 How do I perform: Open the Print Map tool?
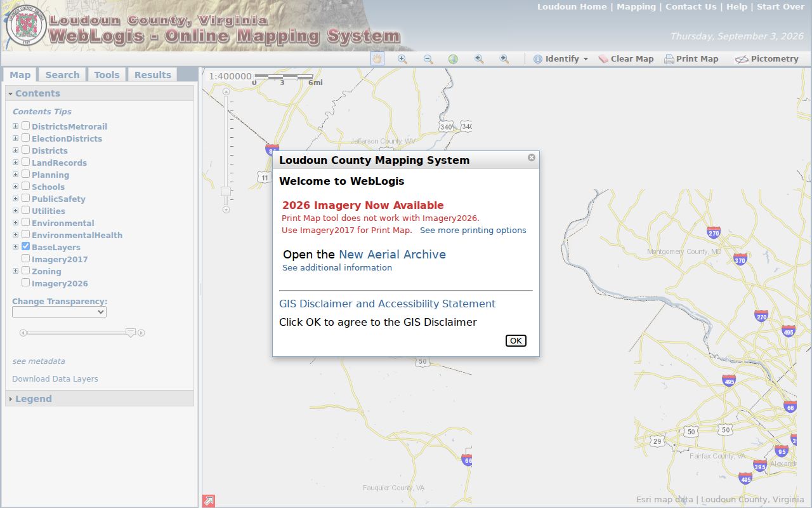click(x=691, y=59)
